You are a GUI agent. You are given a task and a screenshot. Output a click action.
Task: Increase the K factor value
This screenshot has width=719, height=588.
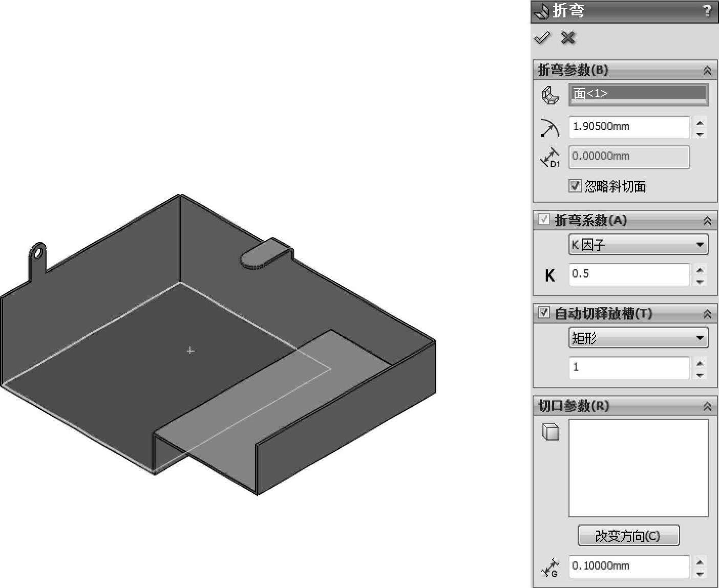(700, 270)
